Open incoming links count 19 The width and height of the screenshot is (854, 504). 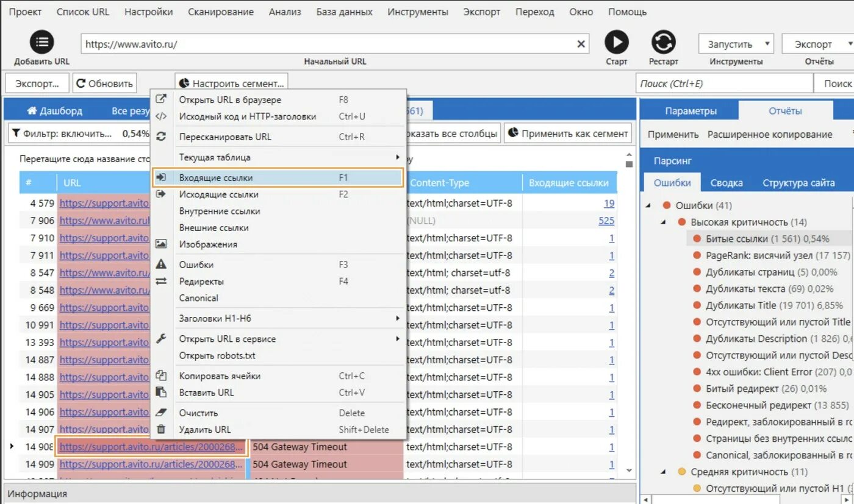point(609,203)
